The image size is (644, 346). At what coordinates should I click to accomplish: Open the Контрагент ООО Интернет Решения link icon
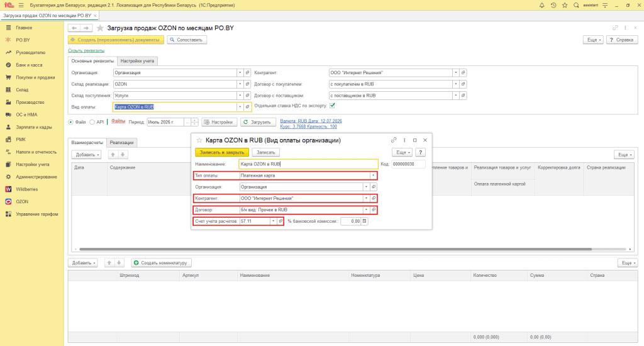coord(463,73)
